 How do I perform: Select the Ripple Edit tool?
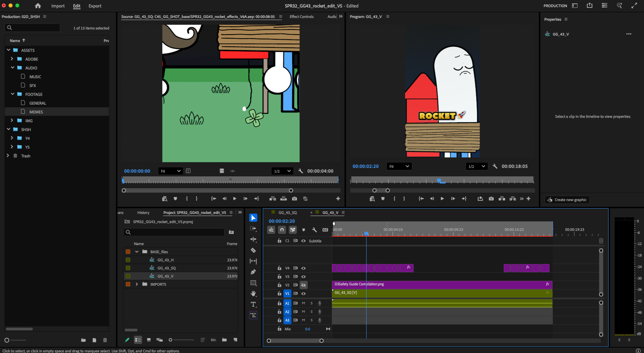(x=253, y=239)
